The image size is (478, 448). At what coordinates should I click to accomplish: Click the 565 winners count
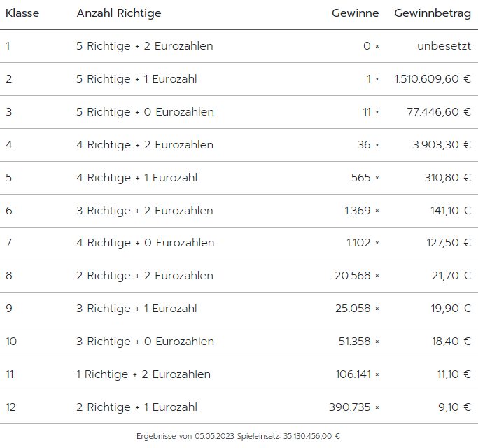(360, 178)
